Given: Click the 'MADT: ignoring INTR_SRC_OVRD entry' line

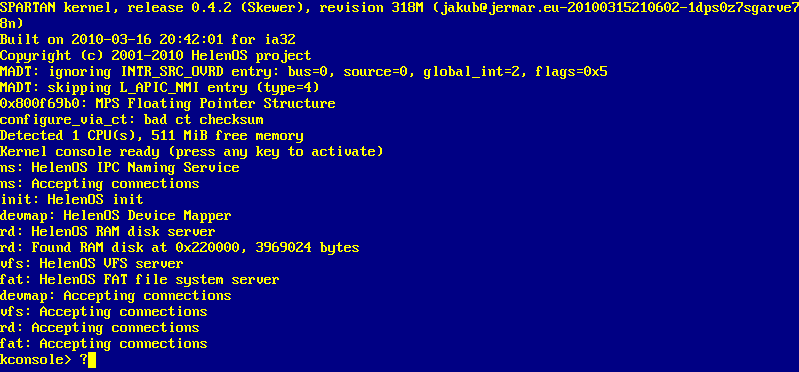Looking at the screenshot, I should (304, 72).
